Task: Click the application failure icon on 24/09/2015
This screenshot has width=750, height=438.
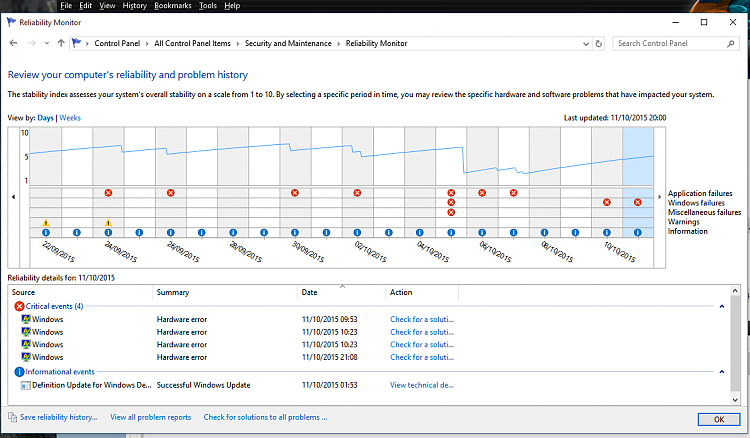Action: [x=109, y=193]
